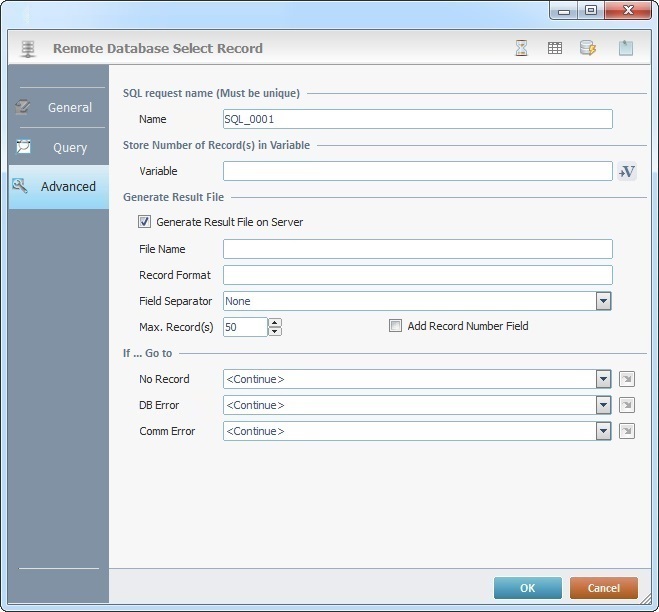Screen dimensions: 659x612
Task: Open the Comm Error action dropdown
Action: [603, 431]
